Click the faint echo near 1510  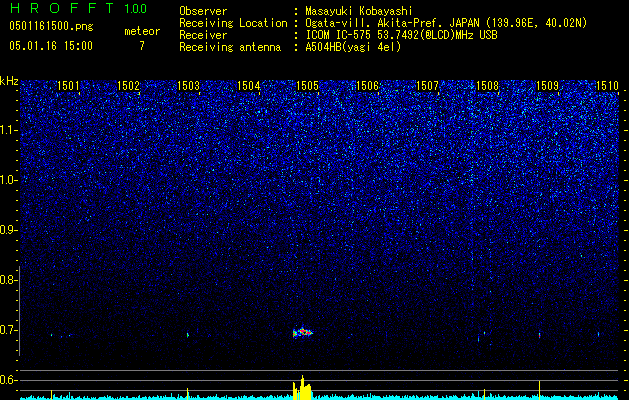pos(599,334)
